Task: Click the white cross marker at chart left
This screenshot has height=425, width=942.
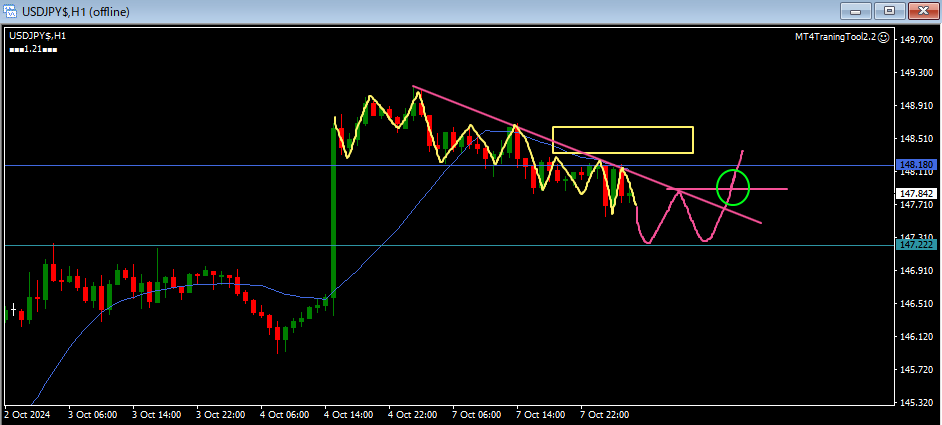Action: point(12,310)
